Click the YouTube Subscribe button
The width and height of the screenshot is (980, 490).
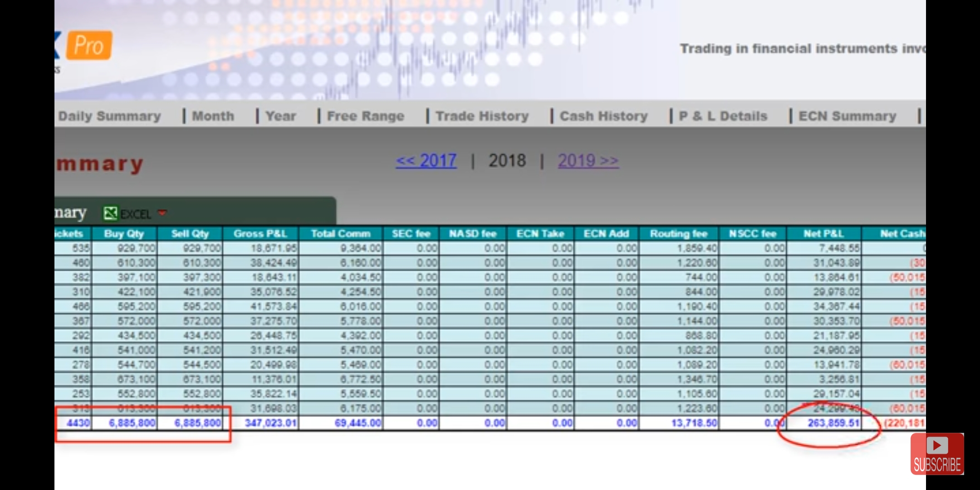click(937, 454)
